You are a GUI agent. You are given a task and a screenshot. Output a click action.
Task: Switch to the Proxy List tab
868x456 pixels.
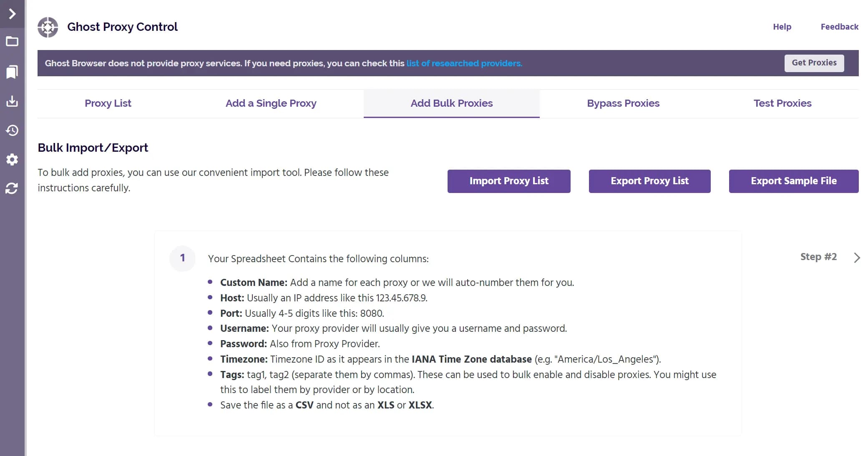[108, 103]
